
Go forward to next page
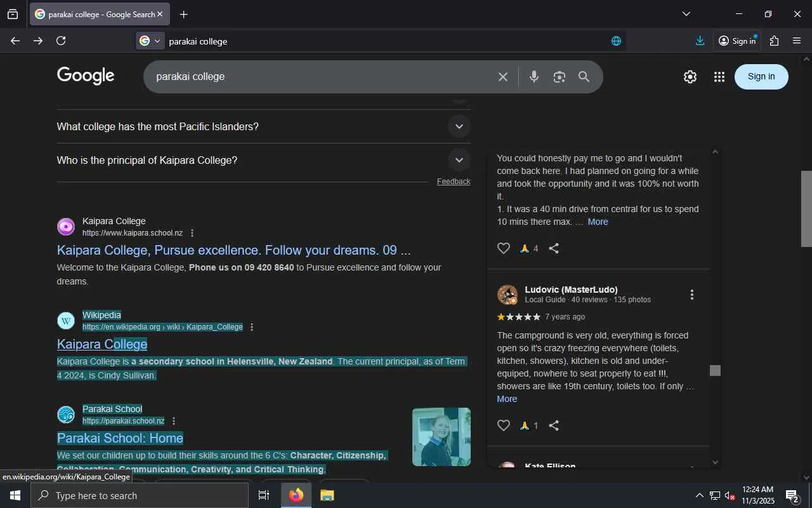[x=38, y=41]
